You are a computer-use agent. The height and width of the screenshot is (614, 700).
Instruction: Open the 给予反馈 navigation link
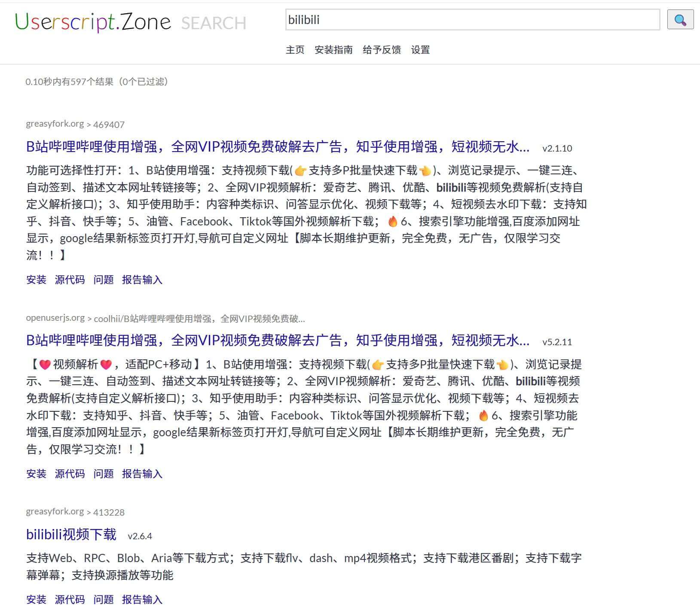[382, 50]
